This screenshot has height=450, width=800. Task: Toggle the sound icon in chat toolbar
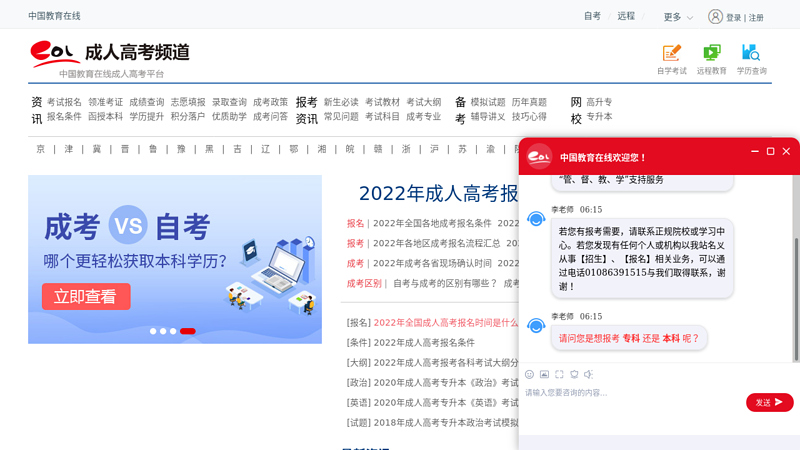click(x=589, y=374)
